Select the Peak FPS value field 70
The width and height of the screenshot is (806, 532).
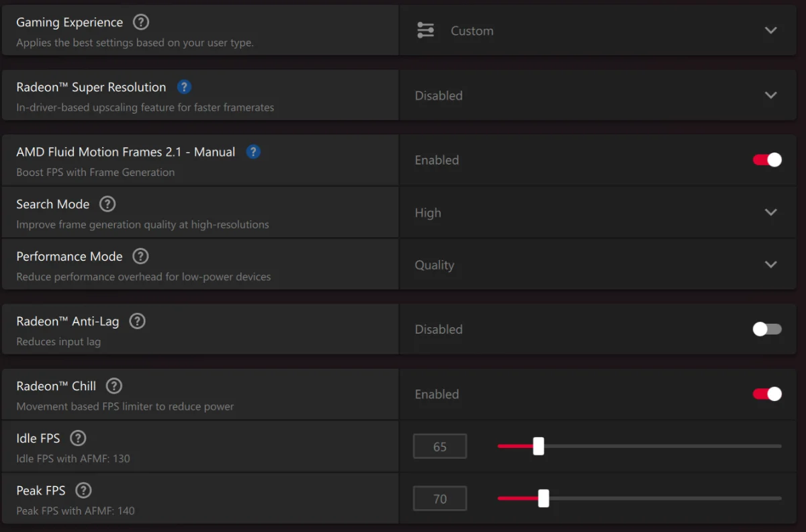pyautogui.click(x=440, y=499)
